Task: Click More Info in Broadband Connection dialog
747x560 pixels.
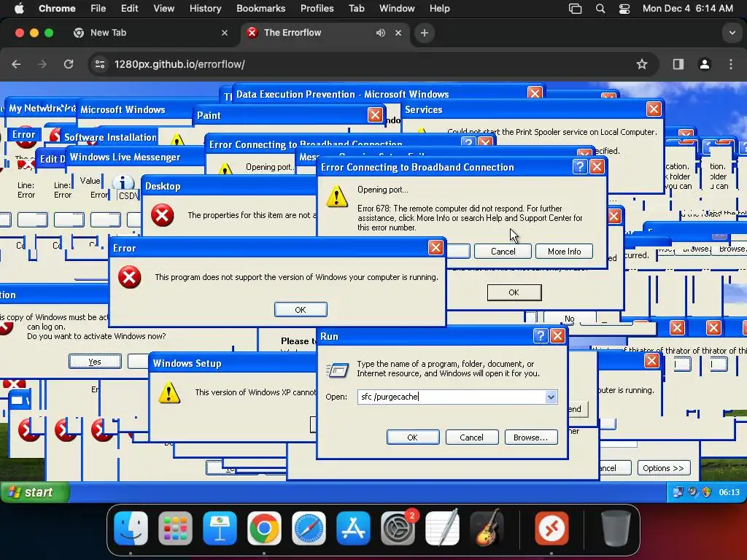Action: (564, 252)
